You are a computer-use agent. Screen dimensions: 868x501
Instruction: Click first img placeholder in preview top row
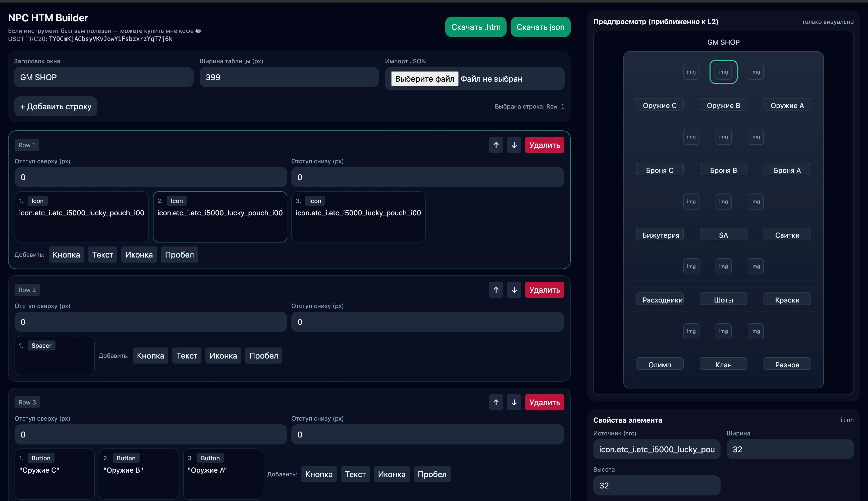691,72
